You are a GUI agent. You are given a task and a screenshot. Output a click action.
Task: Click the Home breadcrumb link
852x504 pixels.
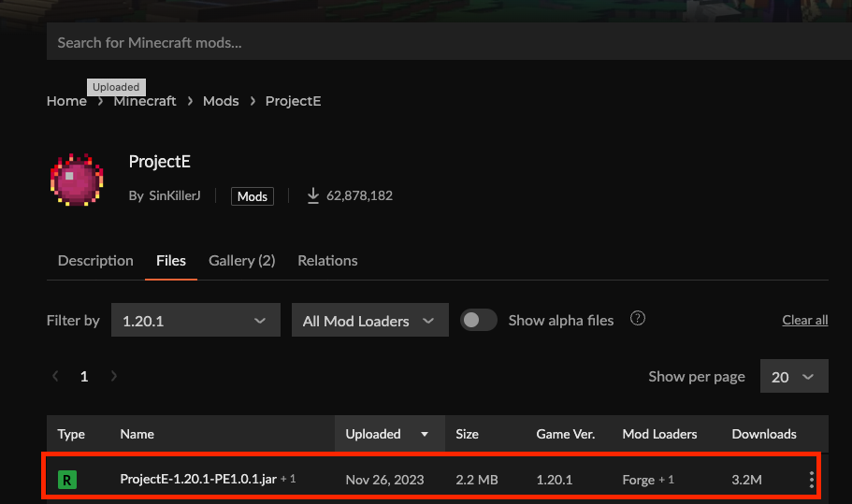[66, 101]
